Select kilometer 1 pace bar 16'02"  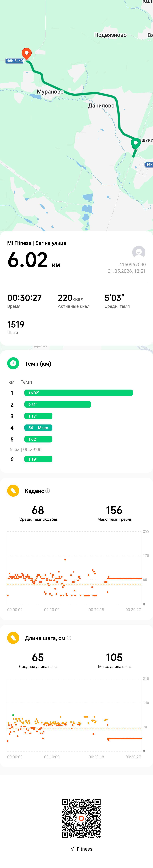point(78,393)
